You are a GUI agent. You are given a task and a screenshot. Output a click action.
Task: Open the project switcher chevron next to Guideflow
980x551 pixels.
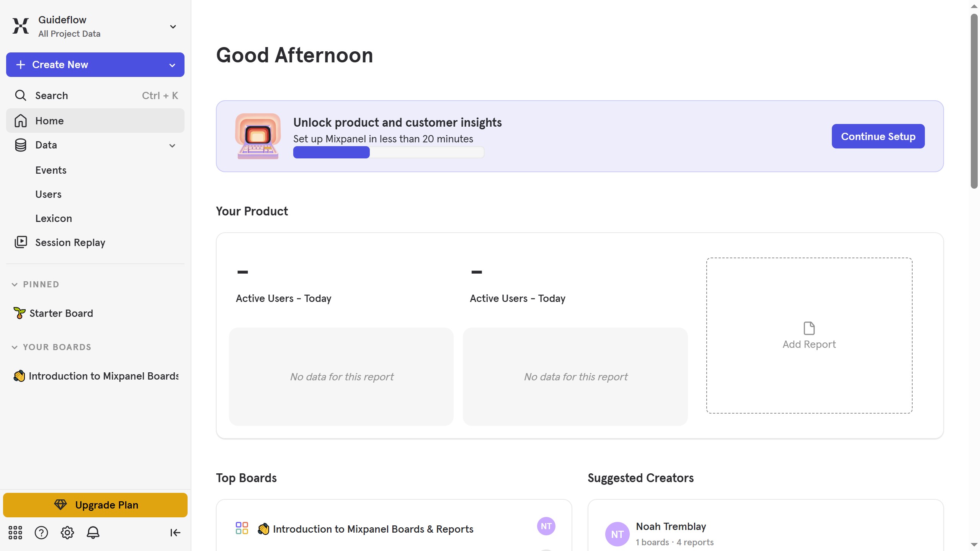point(173,26)
